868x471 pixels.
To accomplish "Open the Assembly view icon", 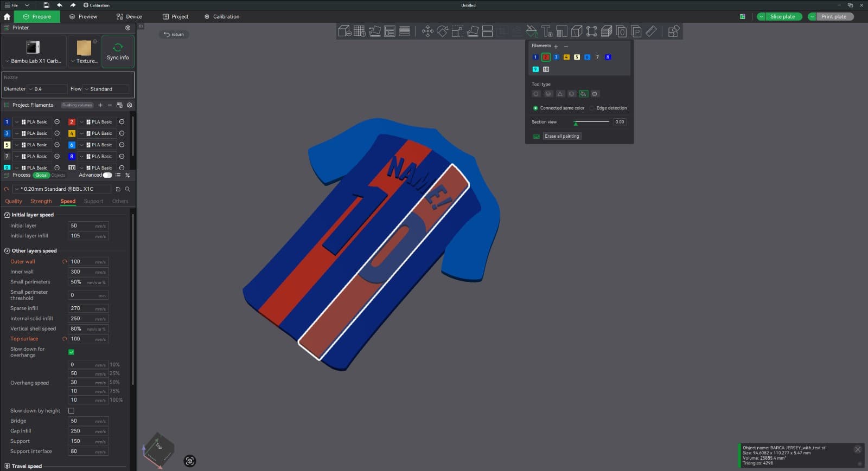I will pos(673,31).
